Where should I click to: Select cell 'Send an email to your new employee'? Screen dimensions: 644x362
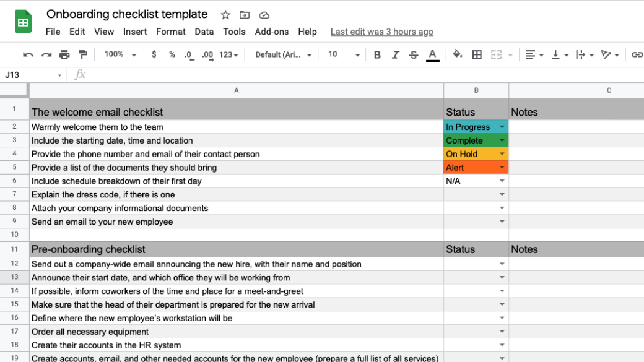[x=237, y=222]
